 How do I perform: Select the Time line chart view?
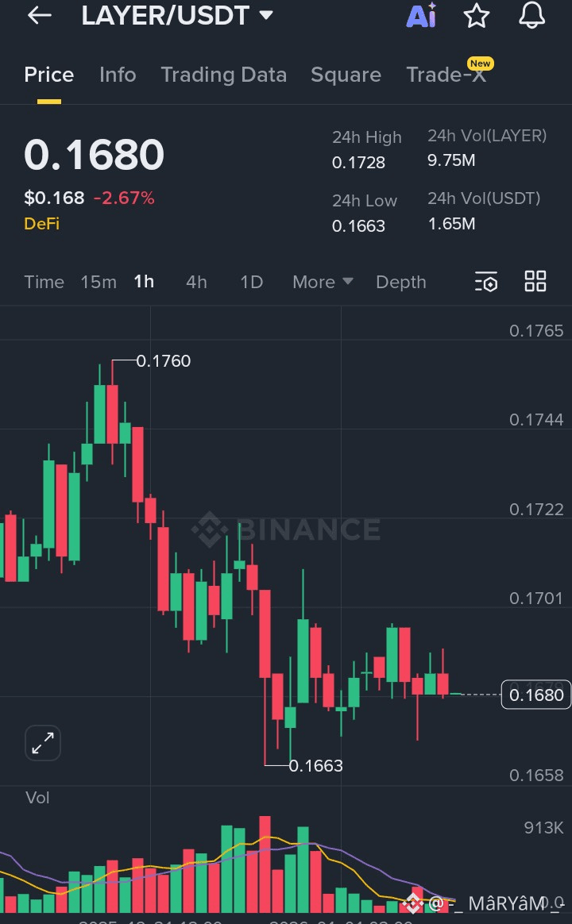coord(44,282)
